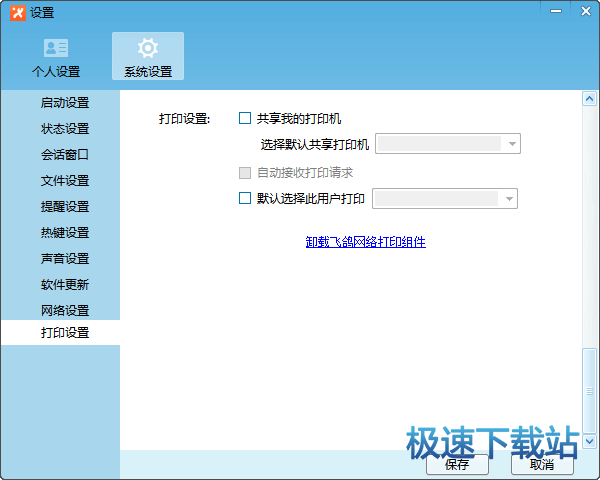Open the 个人设置 tab
The width and height of the screenshot is (600, 480).
point(56,57)
